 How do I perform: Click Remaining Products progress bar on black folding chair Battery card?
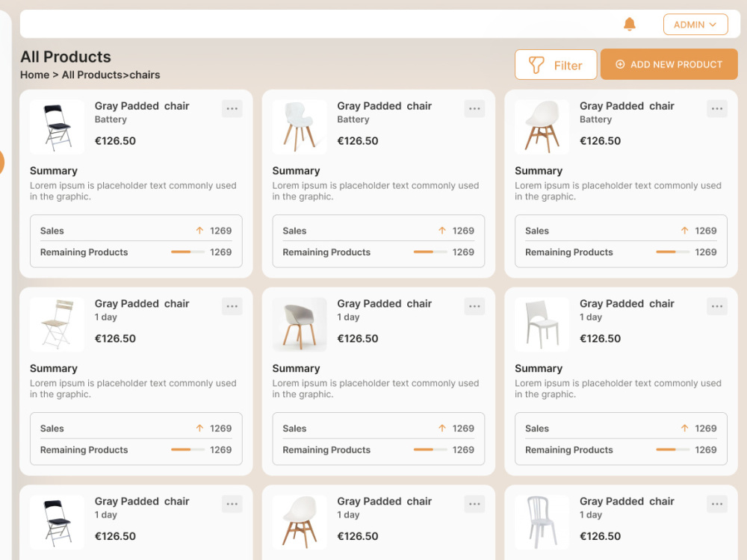[187, 252]
